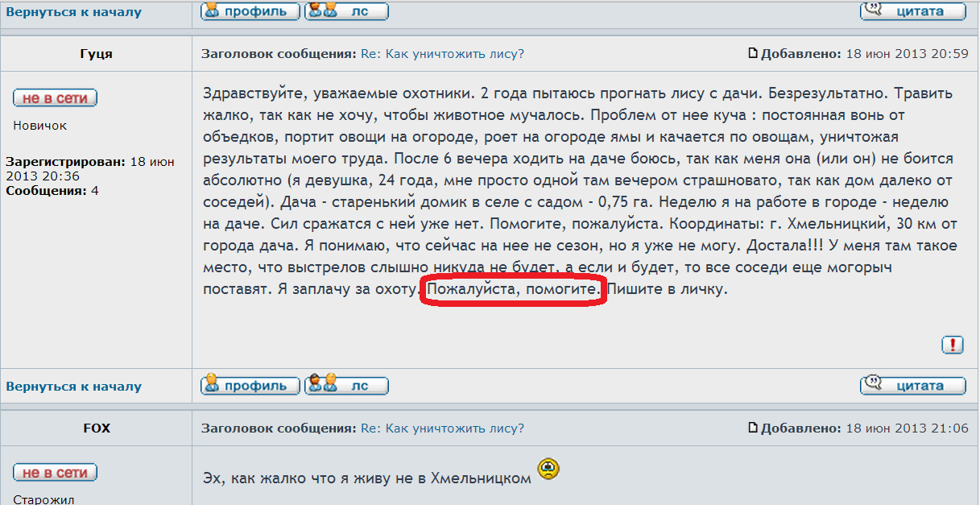This screenshot has height=505, width=980.
Task: Click post icon beside 18 июн 2013 20:59
Action: tap(753, 54)
